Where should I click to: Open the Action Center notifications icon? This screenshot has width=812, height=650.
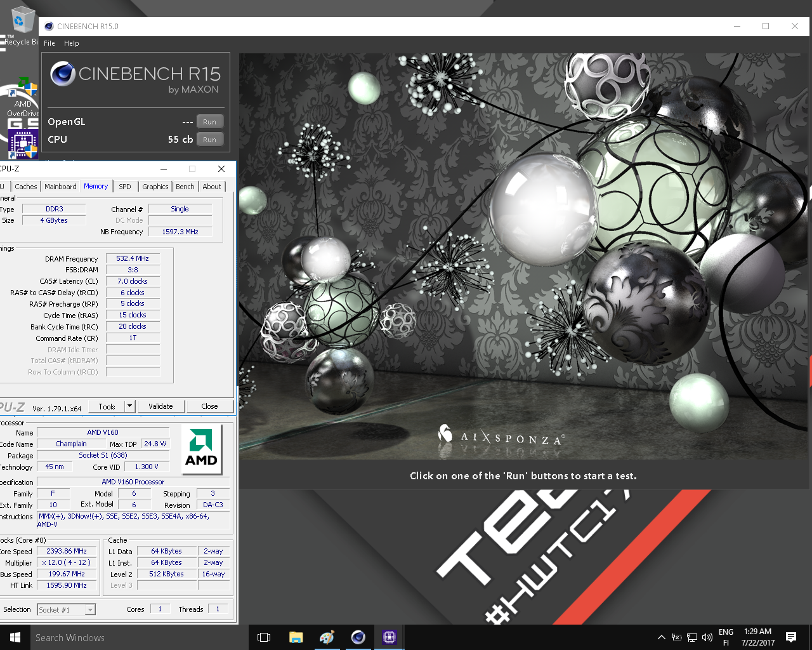tap(791, 637)
